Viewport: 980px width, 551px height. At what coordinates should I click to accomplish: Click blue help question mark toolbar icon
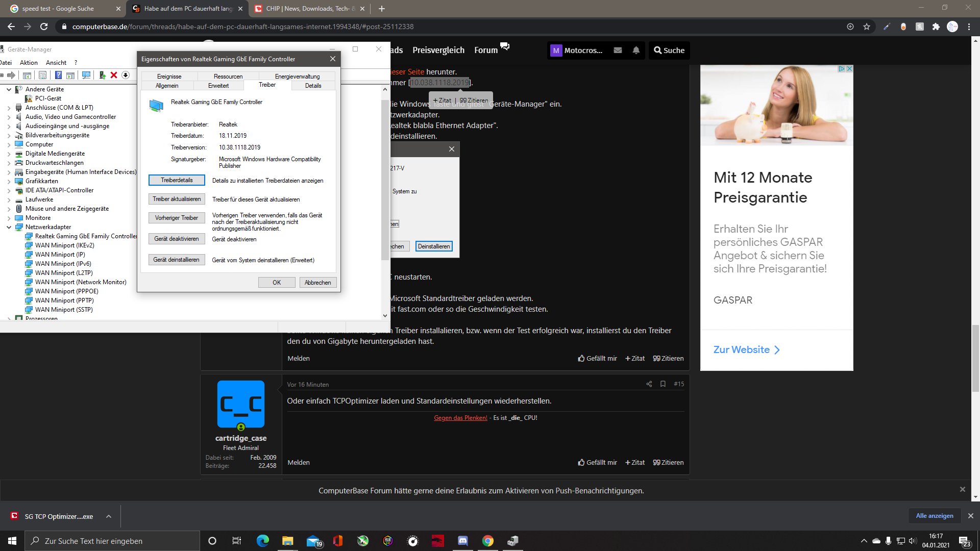coord(58,75)
